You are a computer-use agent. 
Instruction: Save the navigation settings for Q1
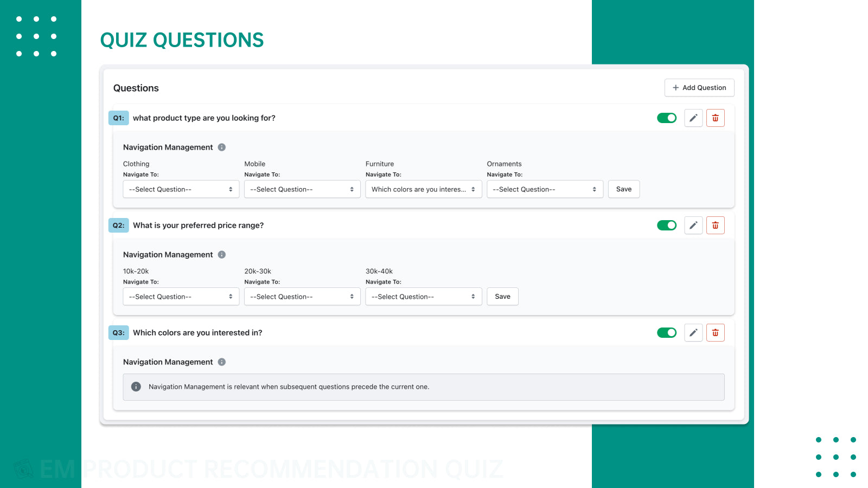click(x=623, y=189)
